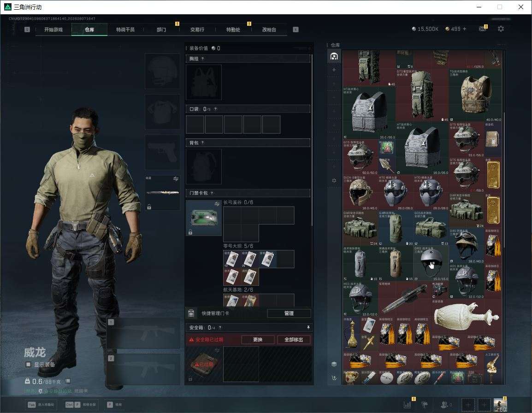This screenshot has width=532, height=413.
Task: Collapse the 安全箱 section arrow
Action: 308,327
